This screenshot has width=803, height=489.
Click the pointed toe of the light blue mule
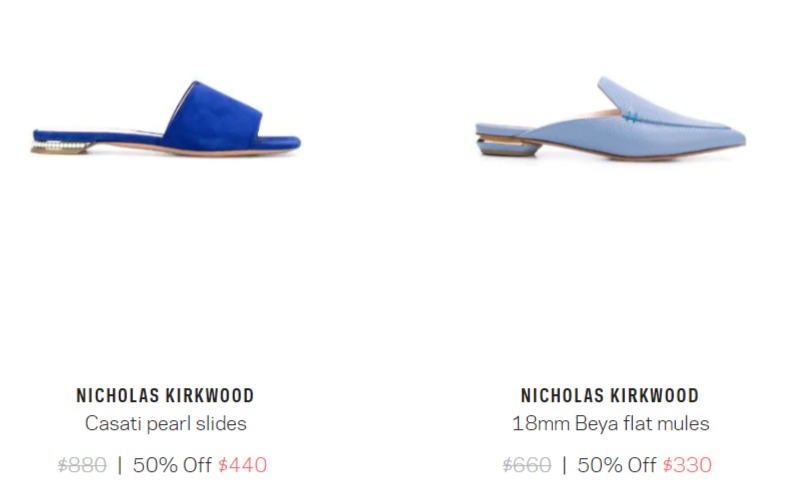pyautogui.click(x=727, y=137)
